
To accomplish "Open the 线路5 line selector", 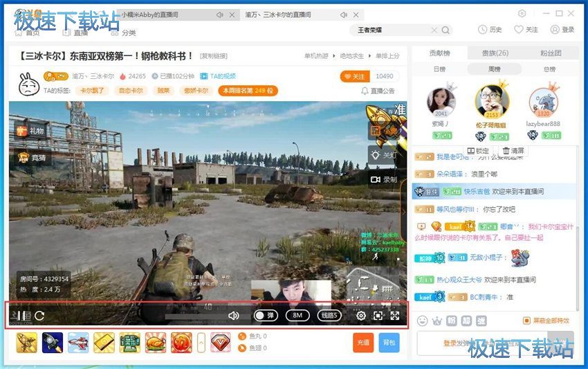I will (x=329, y=315).
